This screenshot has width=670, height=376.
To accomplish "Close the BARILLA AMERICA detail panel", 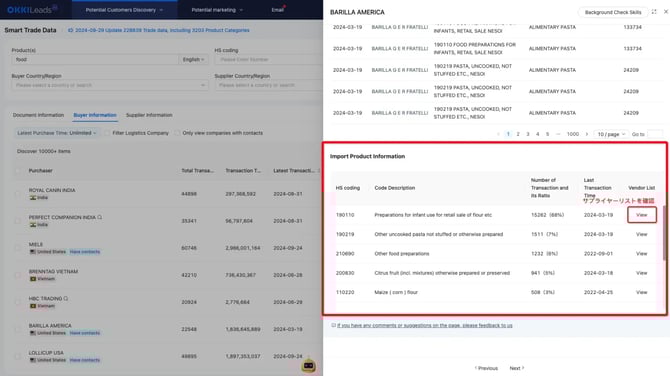I will coord(666,12).
